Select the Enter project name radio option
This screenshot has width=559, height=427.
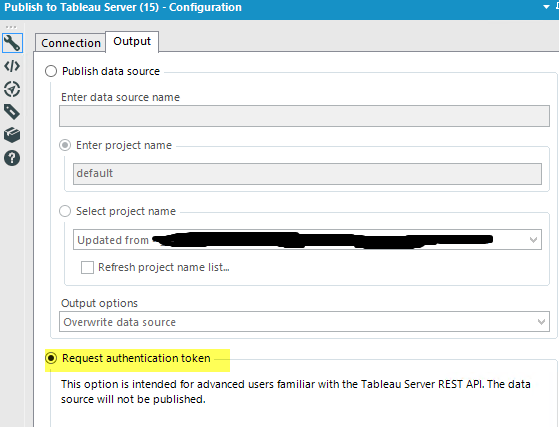[x=65, y=145]
